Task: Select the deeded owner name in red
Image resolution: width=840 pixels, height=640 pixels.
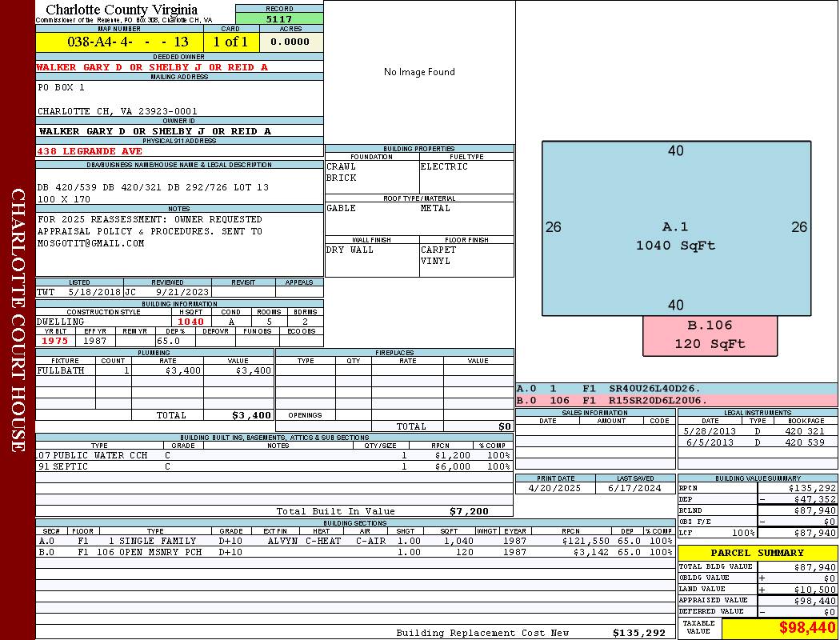Action: (152, 67)
